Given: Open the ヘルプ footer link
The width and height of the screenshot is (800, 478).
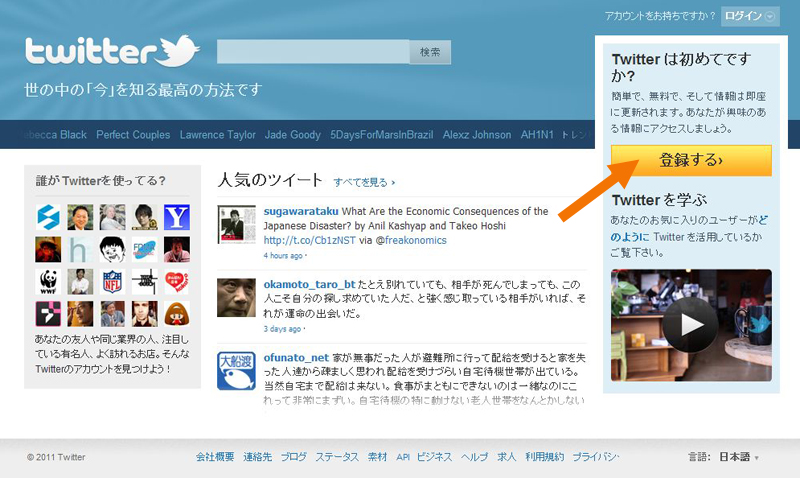Looking at the screenshot, I should pyautogui.click(x=474, y=457).
